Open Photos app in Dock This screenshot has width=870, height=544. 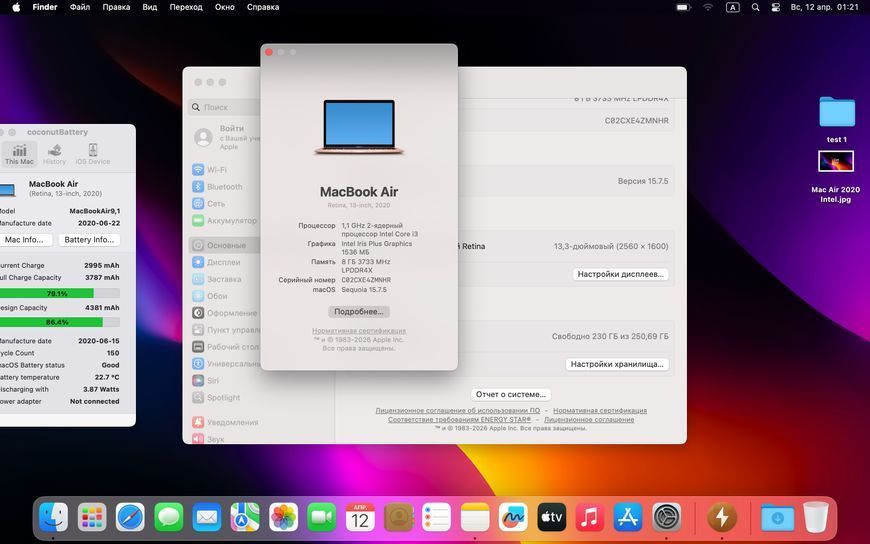tap(284, 517)
